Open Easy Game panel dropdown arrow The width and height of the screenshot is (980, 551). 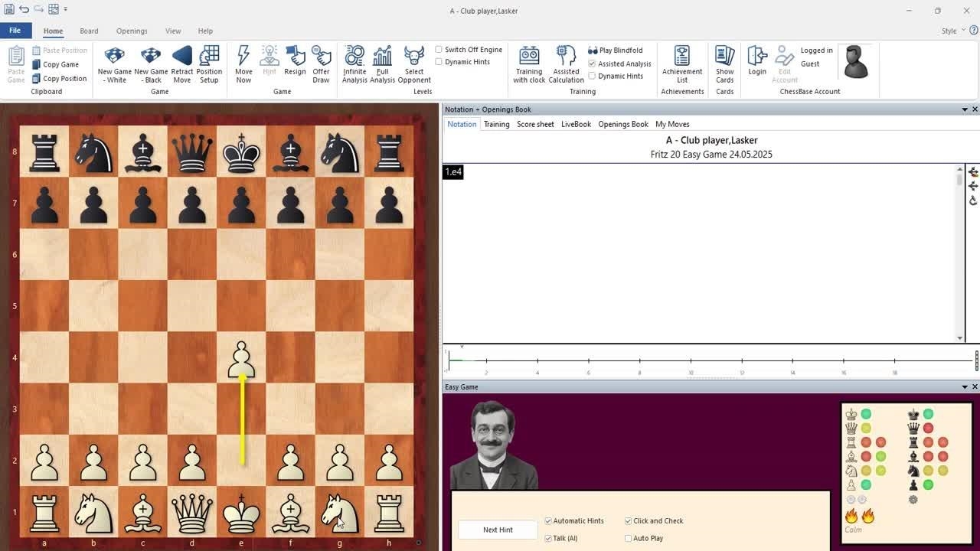964,387
